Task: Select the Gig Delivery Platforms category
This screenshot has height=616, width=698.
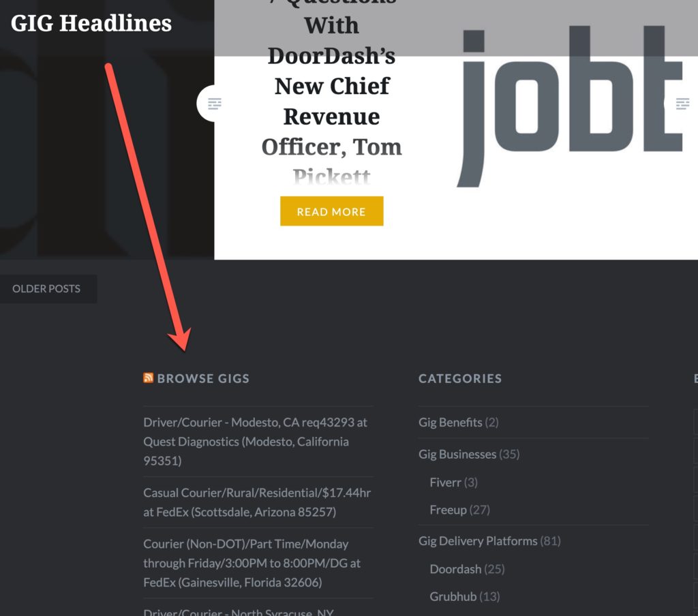Action: coord(478,541)
